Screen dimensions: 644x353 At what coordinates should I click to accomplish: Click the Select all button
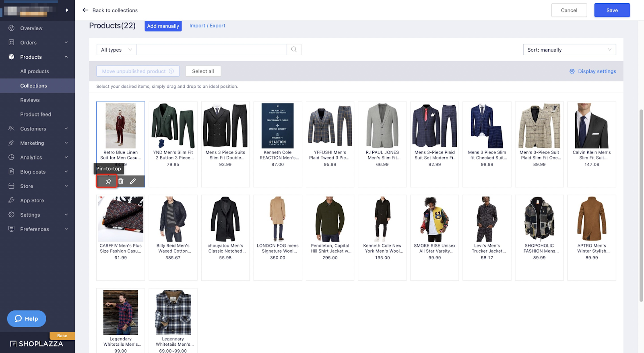203,71
